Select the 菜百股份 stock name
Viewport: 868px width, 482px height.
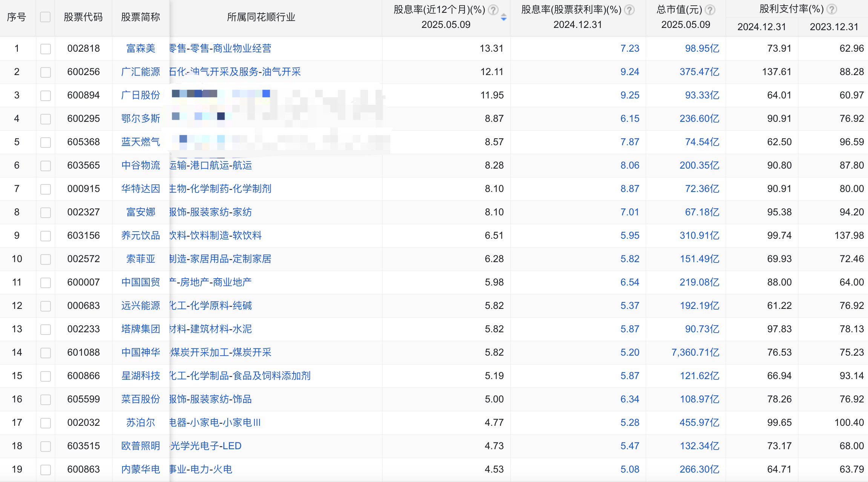click(141, 399)
